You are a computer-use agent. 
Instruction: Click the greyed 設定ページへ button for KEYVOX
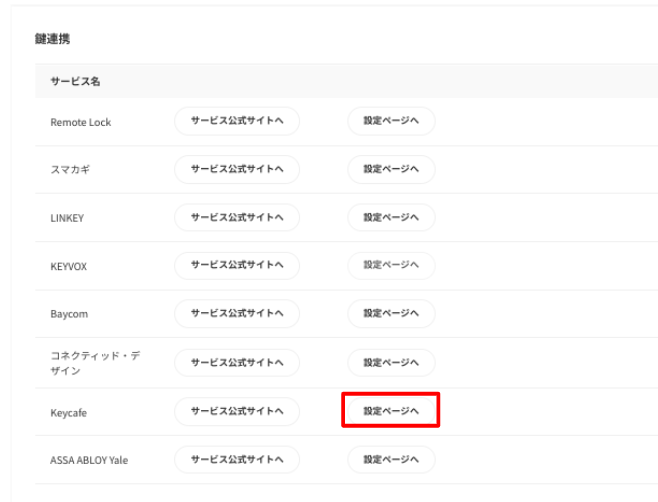[391, 266]
